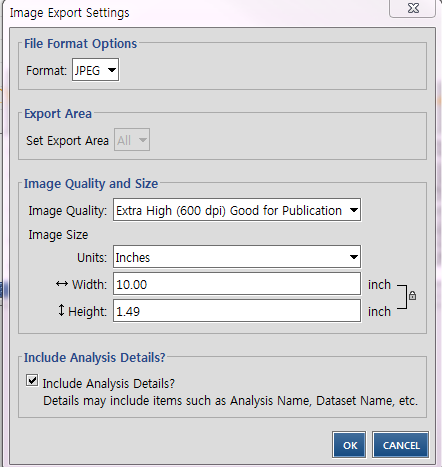Expand the Image Quality dropdown

tap(237, 210)
